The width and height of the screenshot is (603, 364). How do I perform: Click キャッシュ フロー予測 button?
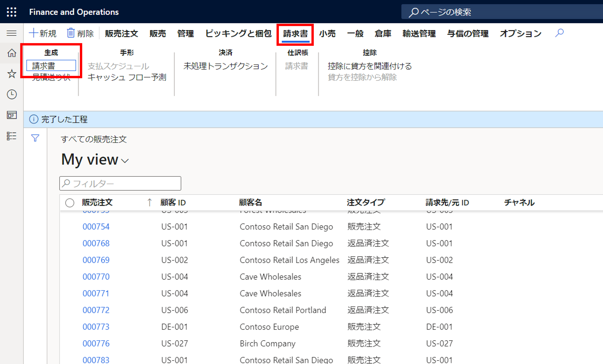coord(127,77)
